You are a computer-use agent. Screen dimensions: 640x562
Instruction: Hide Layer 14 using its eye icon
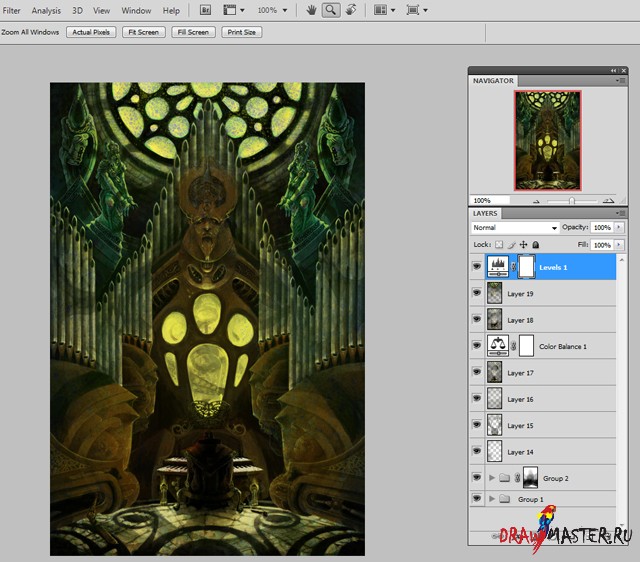click(477, 451)
